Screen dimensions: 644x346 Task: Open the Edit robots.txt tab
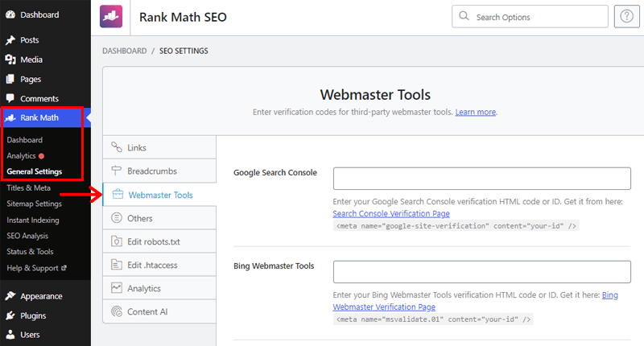(159, 241)
